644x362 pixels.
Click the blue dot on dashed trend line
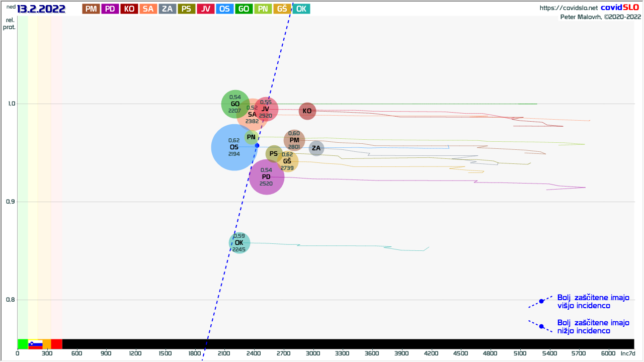coord(257,145)
